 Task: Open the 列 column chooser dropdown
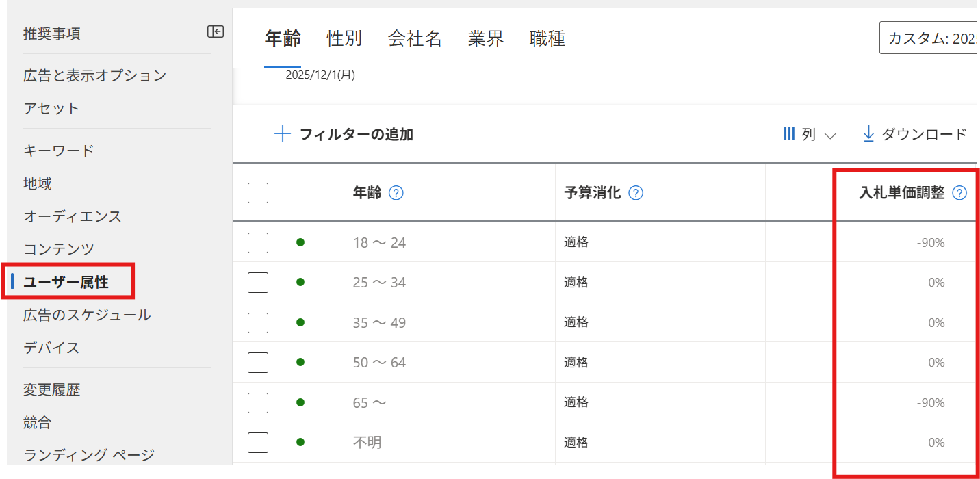(809, 134)
